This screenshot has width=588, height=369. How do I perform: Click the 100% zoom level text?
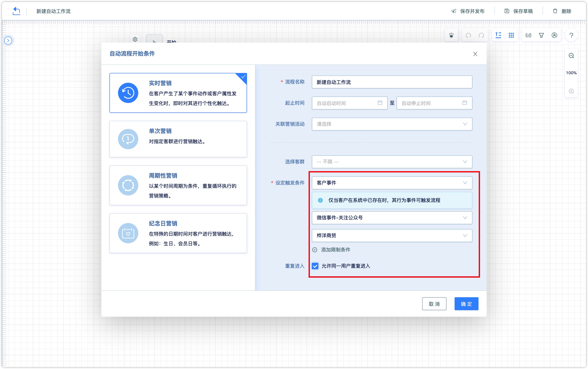[571, 73]
